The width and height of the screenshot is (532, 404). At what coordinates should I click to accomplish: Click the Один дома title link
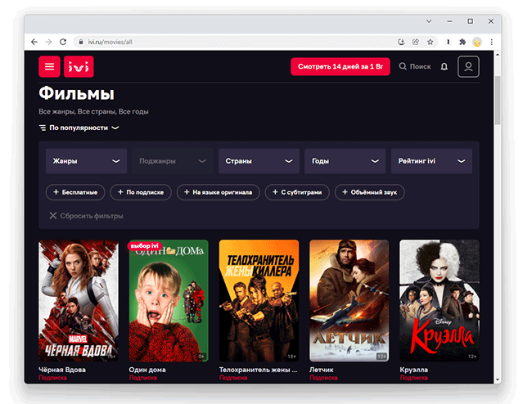point(147,370)
